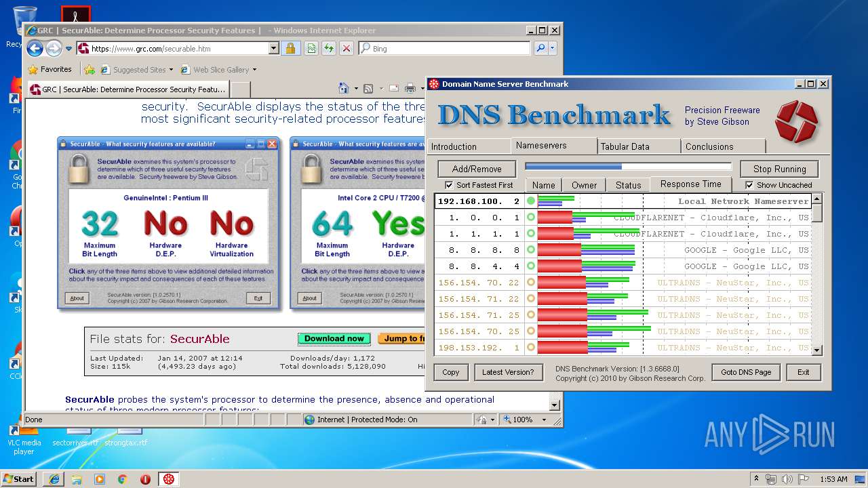Click DNS Benchmark taskbar icon
Image resolution: width=868 pixels, height=488 pixels.
169,479
